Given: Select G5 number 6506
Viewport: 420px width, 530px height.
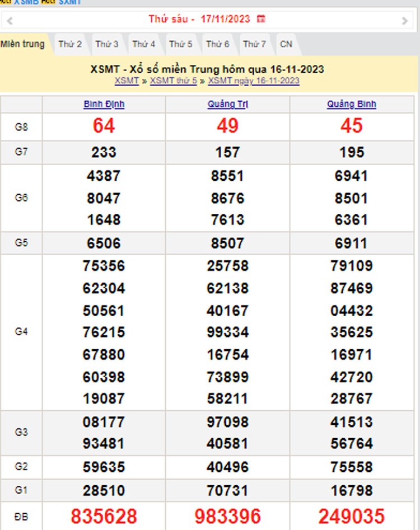Looking at the screenshot, I should click(x=104, y=243).
